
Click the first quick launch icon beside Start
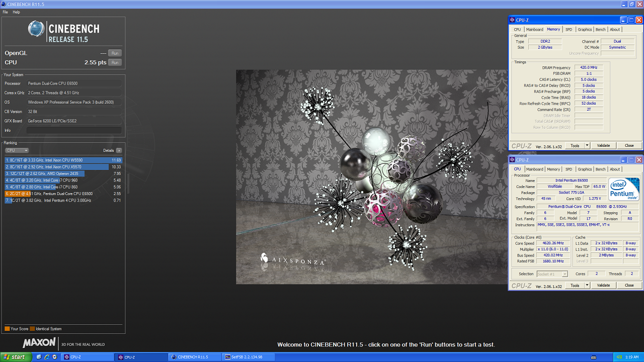point(39,357)
